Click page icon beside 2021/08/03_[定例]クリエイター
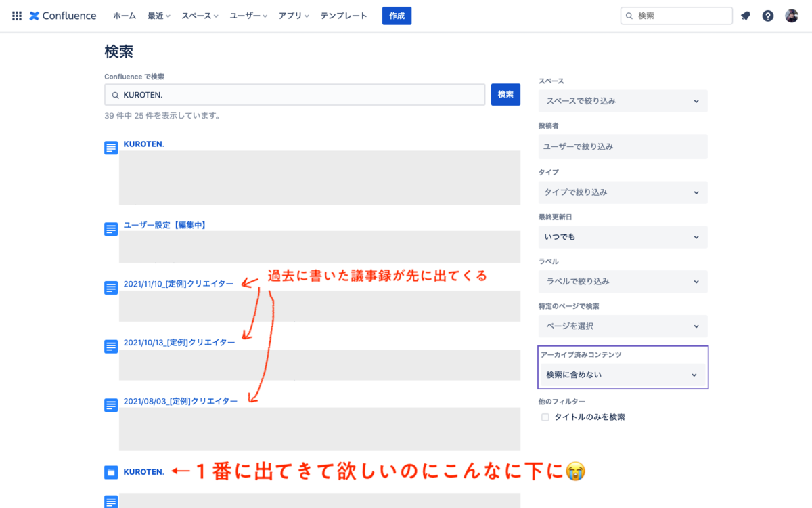Screen dimensions: 812x508 tap(111, 405)
